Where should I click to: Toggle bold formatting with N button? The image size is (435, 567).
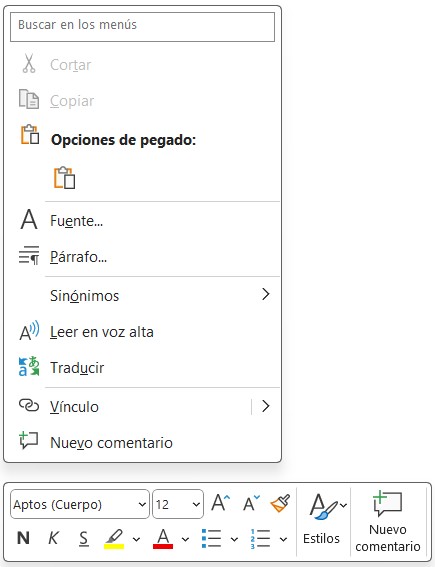click(24, 538)
